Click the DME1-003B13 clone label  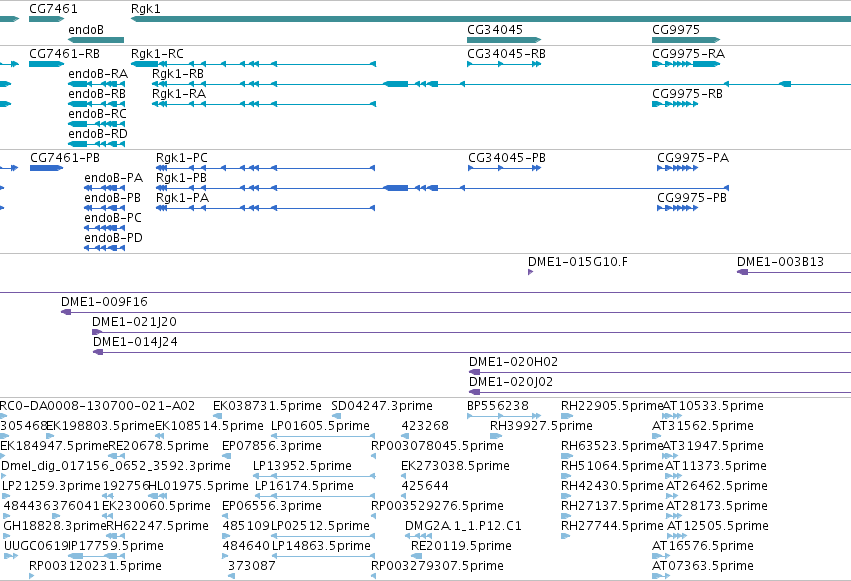pyautogui.click(x=780, y=262)
